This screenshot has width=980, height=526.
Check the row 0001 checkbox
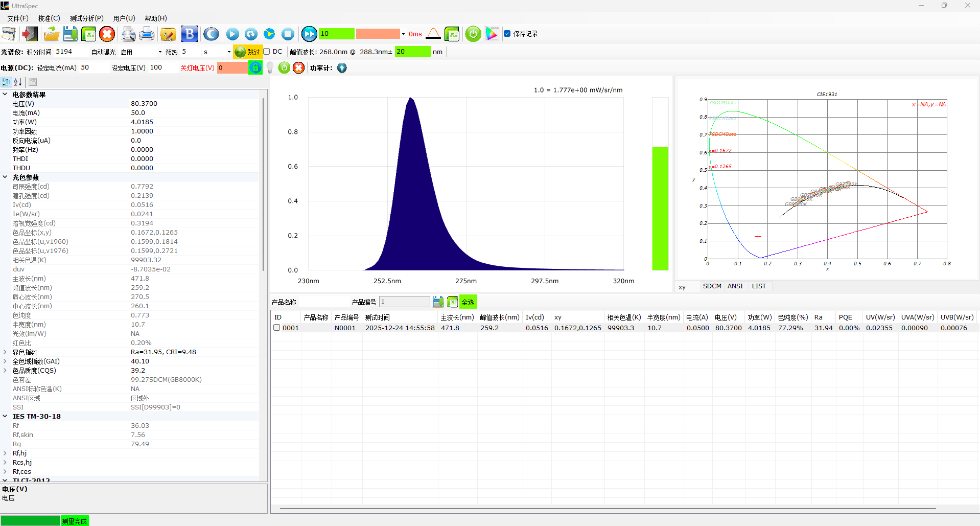(277, 328)
